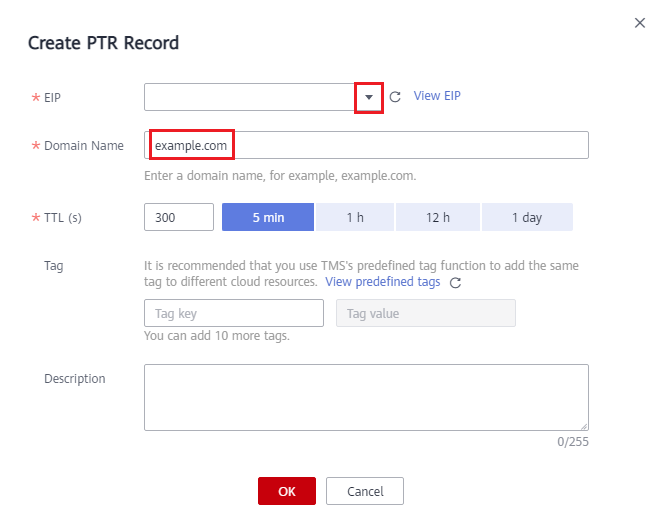Expand the EIP dropdown arrow
This screenshot has width=661, height=531.
(369, 97)
